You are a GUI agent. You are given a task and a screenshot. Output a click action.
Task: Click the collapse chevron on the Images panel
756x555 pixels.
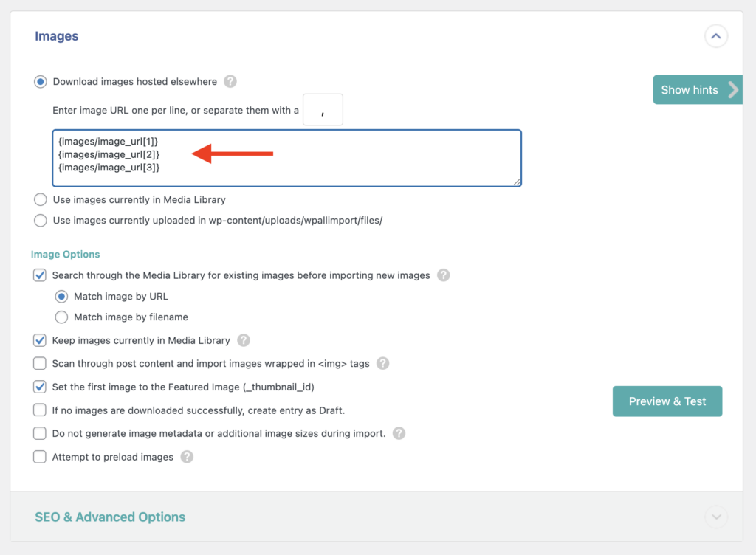tap(715, 35)
